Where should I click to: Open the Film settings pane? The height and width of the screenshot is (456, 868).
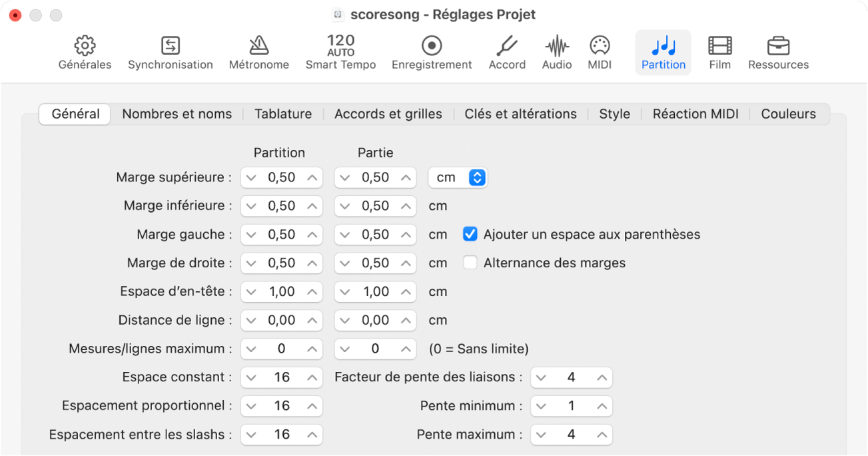719,53
